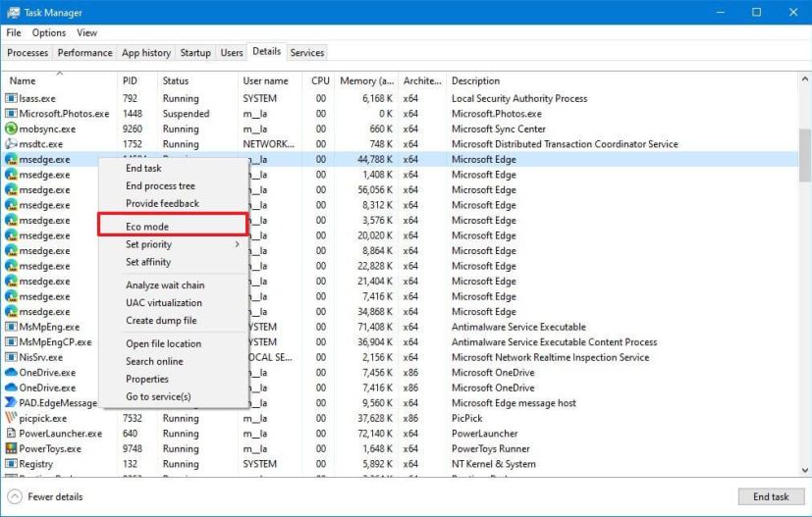Image resolution: width=812 pixels, height=517 pixels.
Task: Click Fewer details link
Action: (55, 496)
